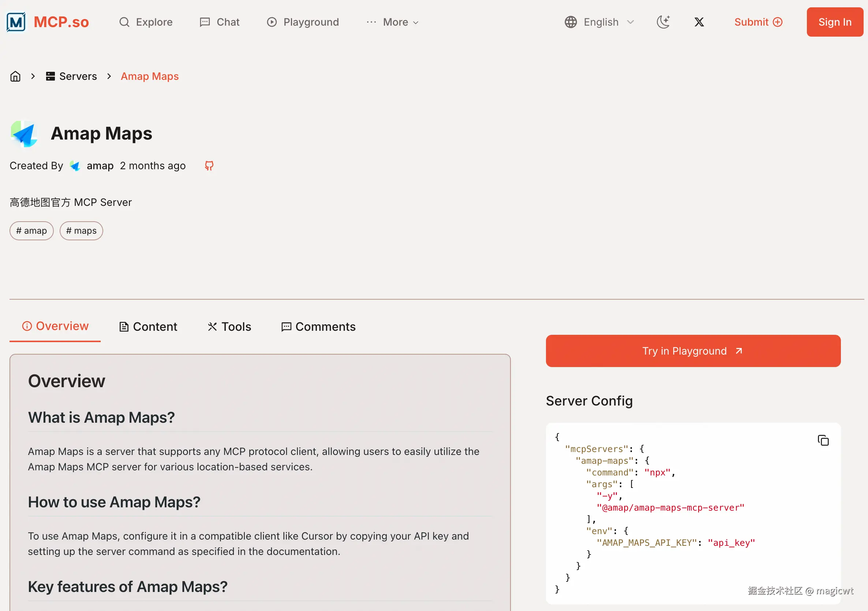Click the MCP.so logo icon
The image size is (868, 611).
click(x=16, y=22)
